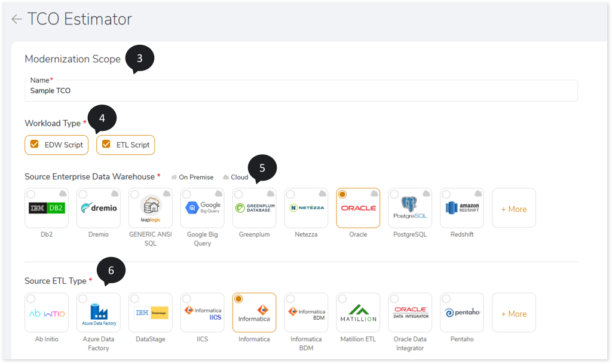Select the Netezza radio button
This screenshot has height=364, width=612.
point(290,194)
